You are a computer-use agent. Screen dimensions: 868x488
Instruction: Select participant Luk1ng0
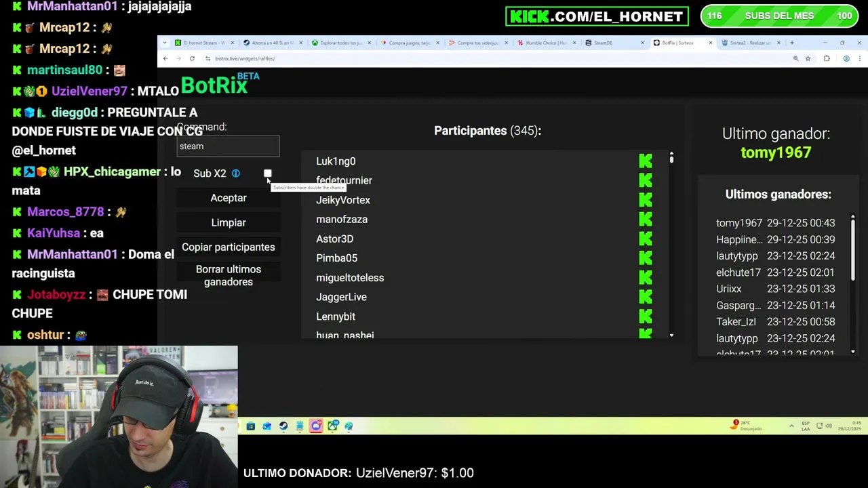[336, 161]
